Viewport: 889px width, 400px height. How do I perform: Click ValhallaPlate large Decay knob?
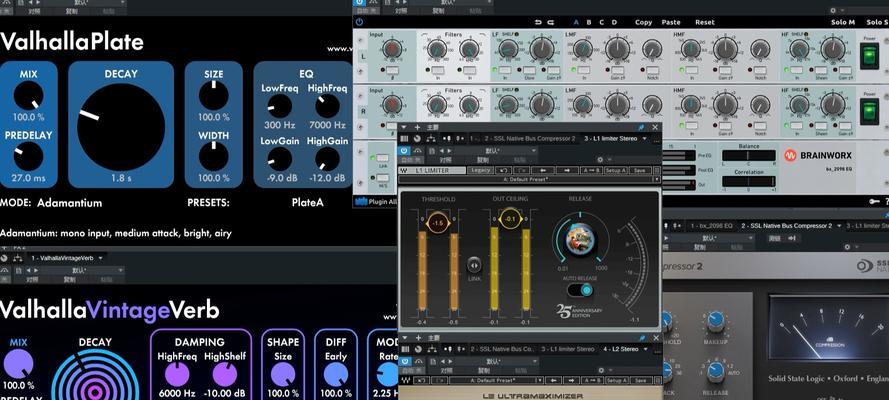[121, 127]
